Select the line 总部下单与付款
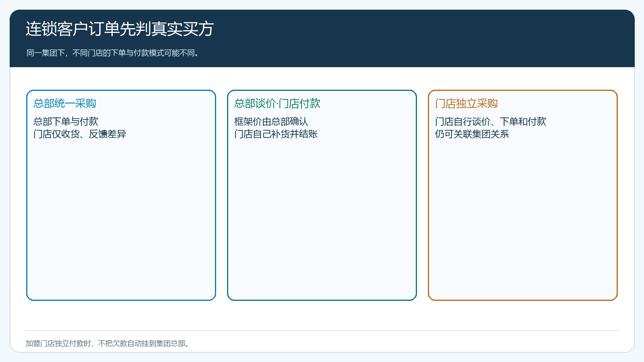644x362 pixels. click(x=66, y=121)
